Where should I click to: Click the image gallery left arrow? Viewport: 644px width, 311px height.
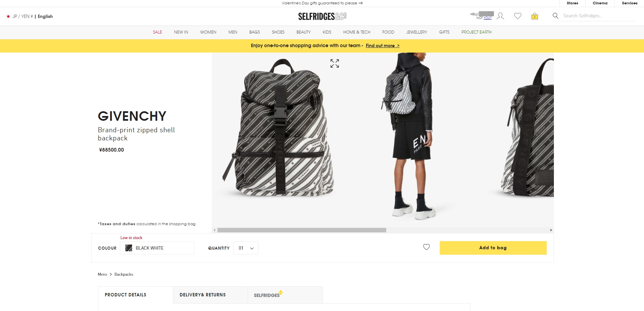tap(214, 230)
